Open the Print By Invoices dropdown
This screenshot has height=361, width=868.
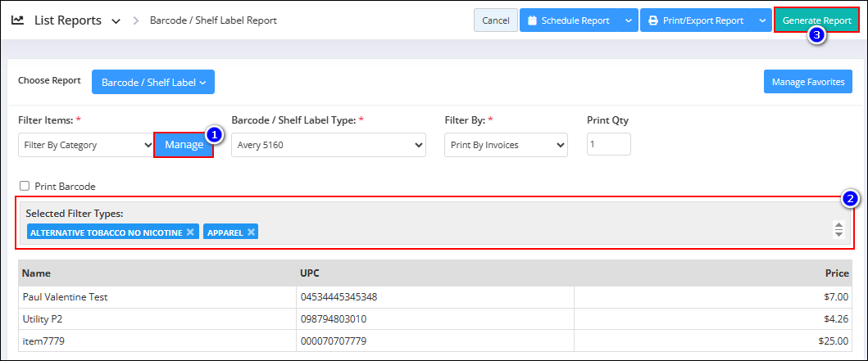[x=506, y=145]
